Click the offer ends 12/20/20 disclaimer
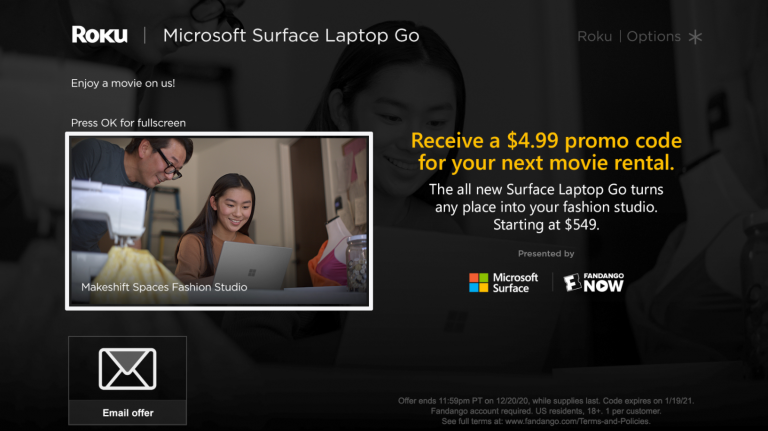 point(546,411)
